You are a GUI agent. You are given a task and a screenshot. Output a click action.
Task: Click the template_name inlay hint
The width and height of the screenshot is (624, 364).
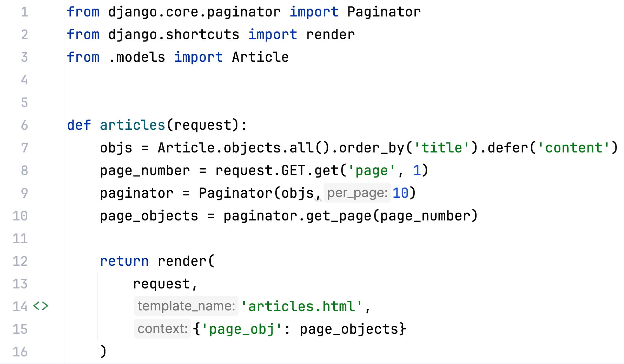(x=186, y=306)
